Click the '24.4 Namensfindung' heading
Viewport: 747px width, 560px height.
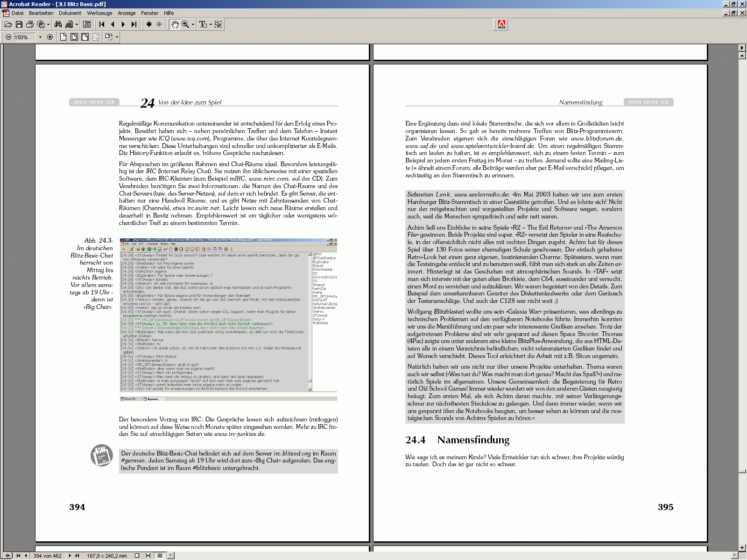point(457,440)
